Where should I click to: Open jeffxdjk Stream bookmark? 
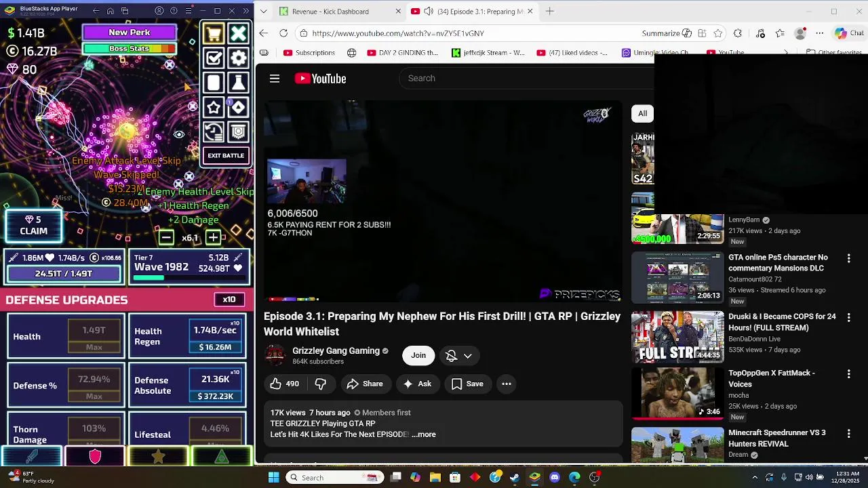click(x=488, y=52)
